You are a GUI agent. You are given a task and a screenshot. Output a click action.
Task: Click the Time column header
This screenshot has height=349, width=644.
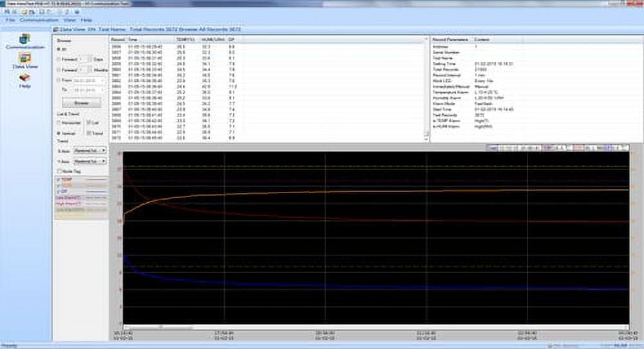(132, 39)
